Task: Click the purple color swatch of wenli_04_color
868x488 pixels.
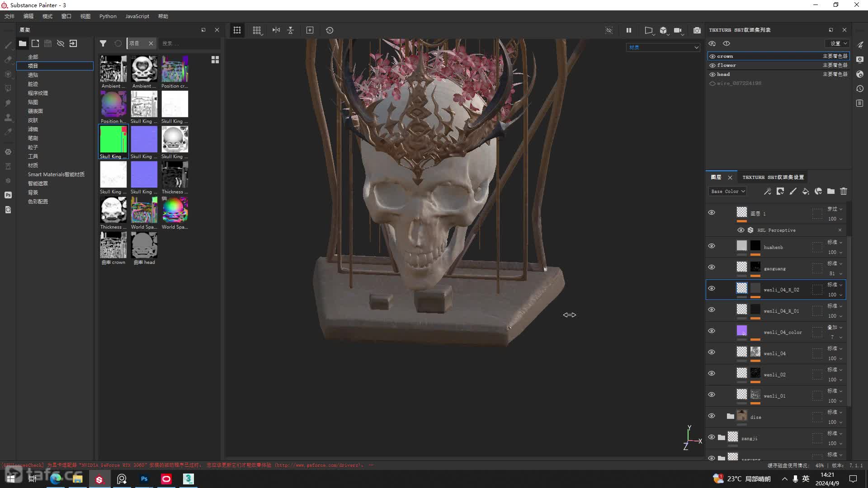Action: coord(742,331)
